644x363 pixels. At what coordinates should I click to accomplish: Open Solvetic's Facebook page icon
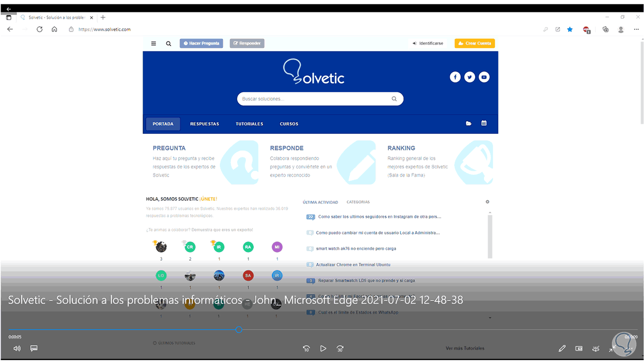pyautogui.click(x=455, y=77)
